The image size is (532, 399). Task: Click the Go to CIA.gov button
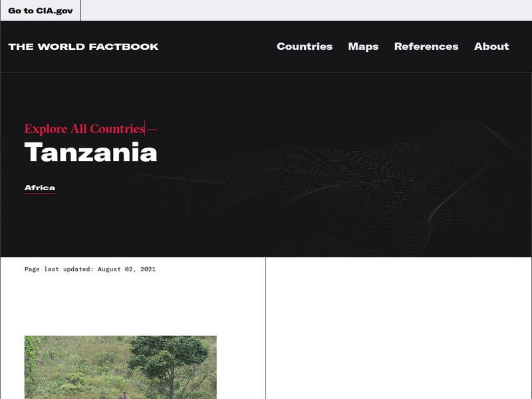click(41, 11)
